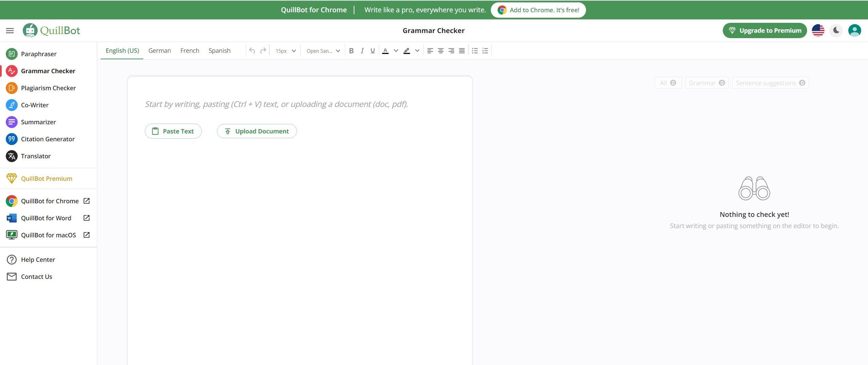
Task: Open QuillBot for Word link
Action: click(x=48, y=218)
